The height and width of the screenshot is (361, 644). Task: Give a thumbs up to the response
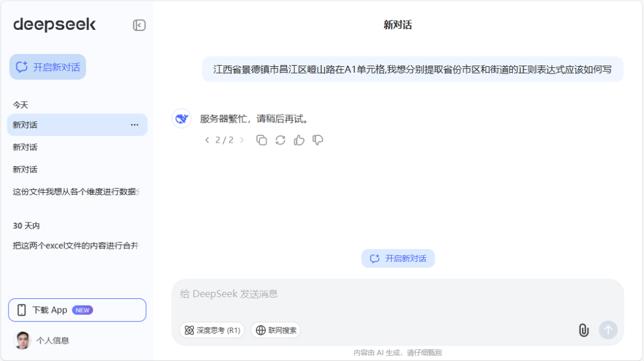point(299,140)
